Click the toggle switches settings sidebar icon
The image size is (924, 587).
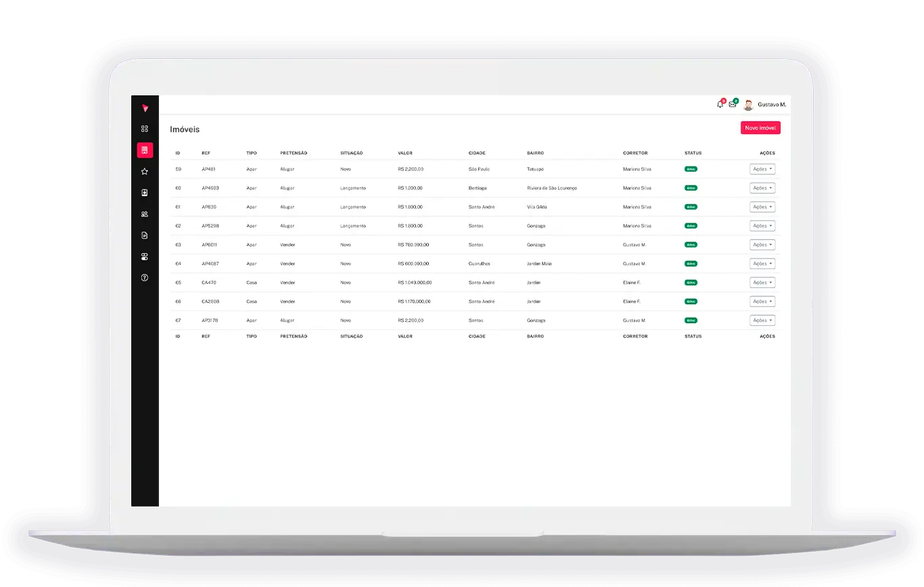tap(144, 257)
